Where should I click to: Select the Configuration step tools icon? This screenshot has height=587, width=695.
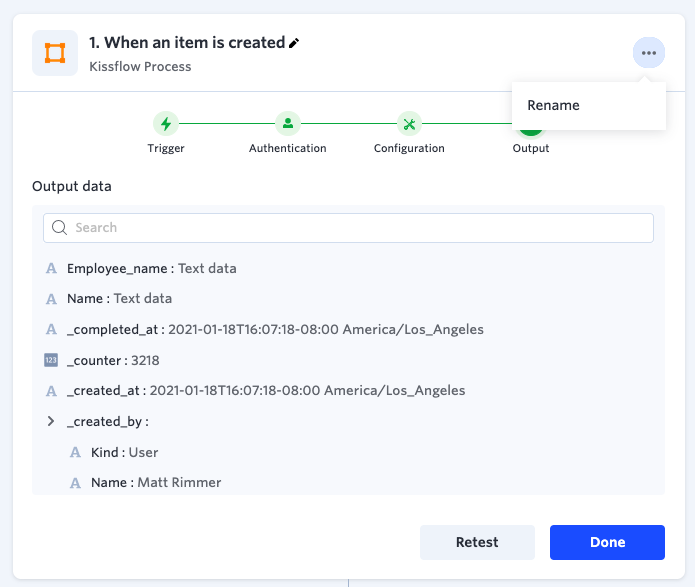tap(409, 124)
